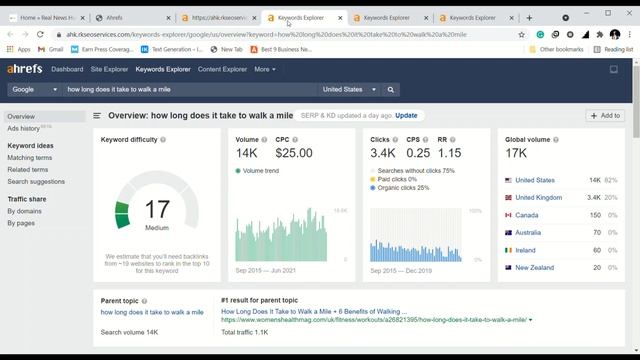The width and height of the screenshot is (640, 360).
Task: Open the Chrome profile avatar
Action: coord(615,35)
